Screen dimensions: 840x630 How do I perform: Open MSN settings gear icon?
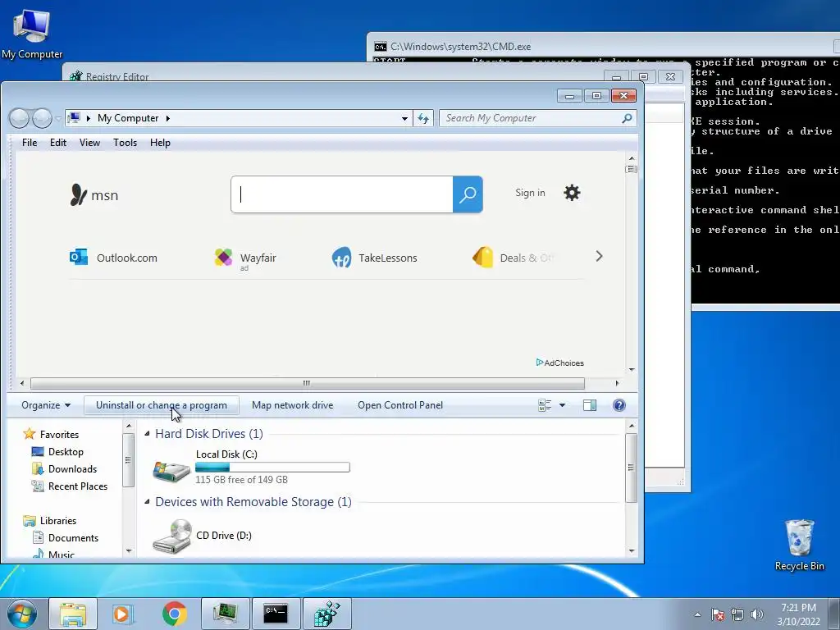pos(572,193)
